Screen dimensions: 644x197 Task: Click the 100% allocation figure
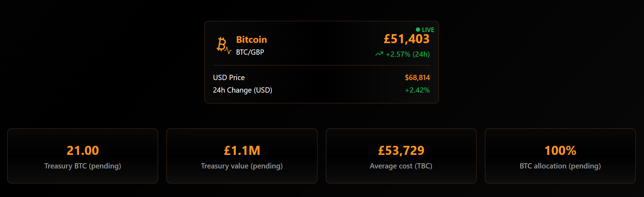click(560, 150)
